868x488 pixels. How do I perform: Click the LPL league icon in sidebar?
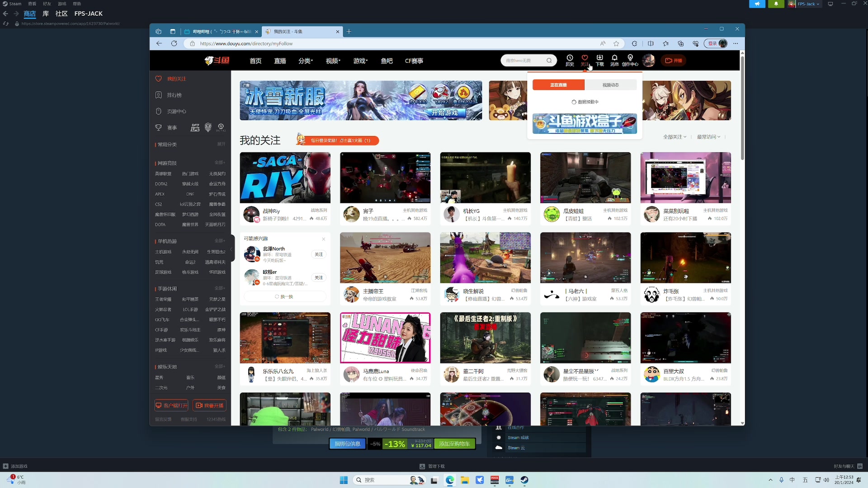[x=195, y=127]
